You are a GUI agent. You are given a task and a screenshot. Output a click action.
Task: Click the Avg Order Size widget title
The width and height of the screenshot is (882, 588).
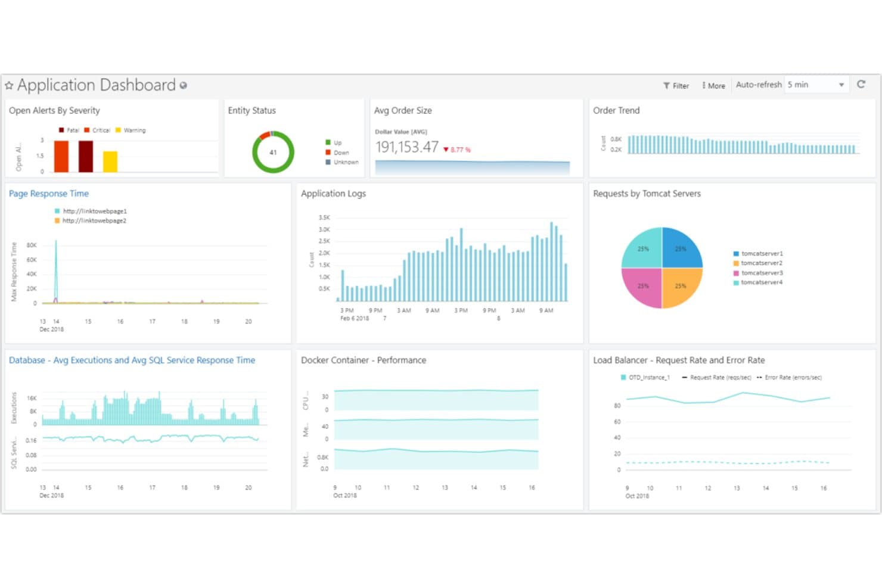tap(403, 110)
